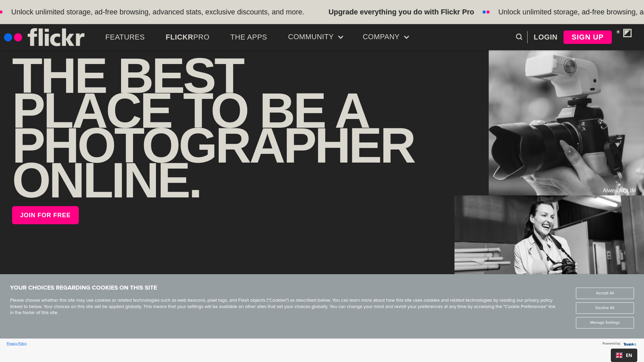
Task: Toggle the light mode sun icon
Action: [x=618, y=32]
